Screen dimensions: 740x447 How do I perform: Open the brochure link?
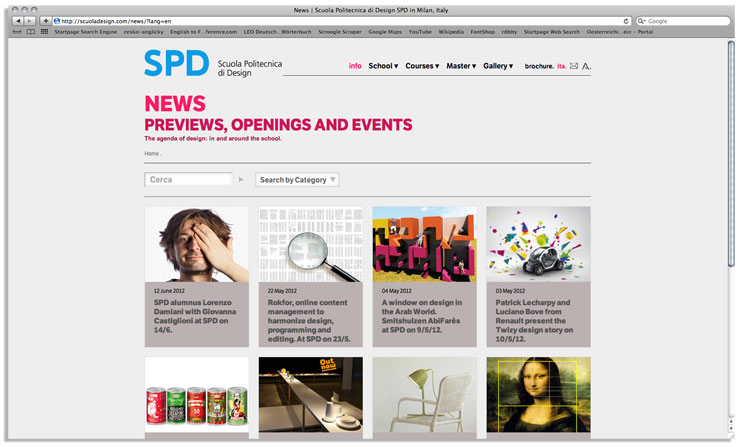tap(539, 66)
